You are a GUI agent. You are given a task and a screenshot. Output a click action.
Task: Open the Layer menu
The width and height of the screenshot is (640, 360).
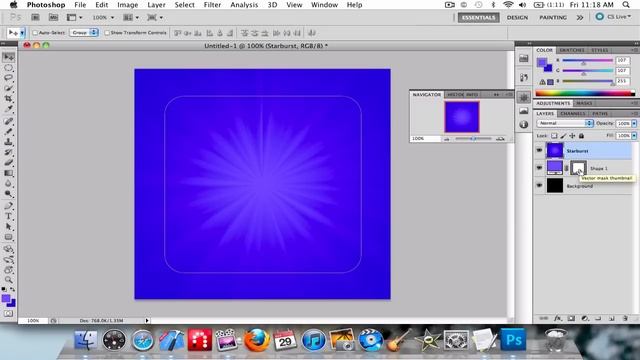click(x=156, y=5)
